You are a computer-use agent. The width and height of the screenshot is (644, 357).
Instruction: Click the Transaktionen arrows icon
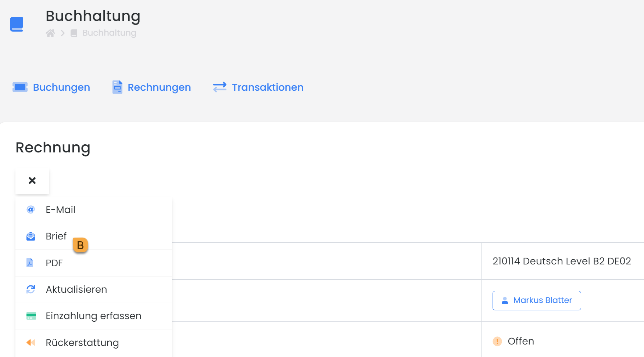(x=220, y=87)
